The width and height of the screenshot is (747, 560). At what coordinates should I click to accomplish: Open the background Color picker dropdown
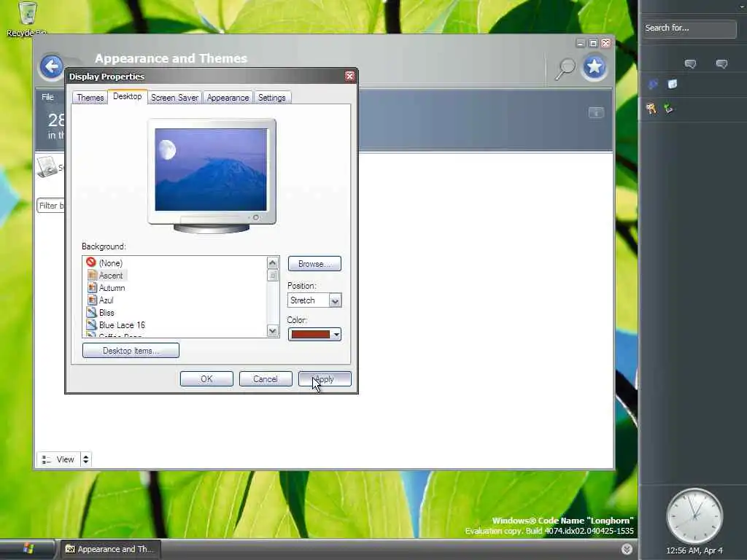coord(314,334)
